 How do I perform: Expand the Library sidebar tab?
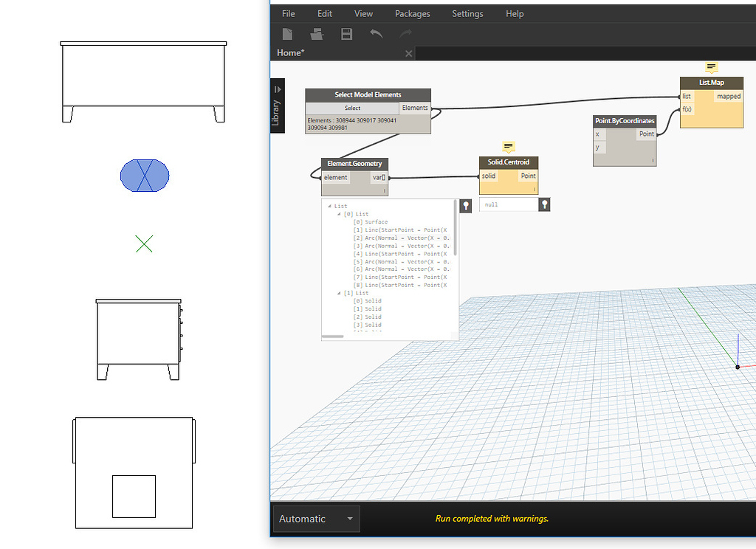click(x=277, y=103)
